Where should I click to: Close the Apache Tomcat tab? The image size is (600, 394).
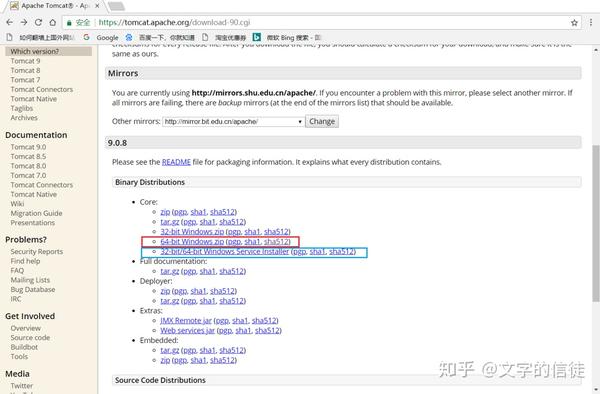(97, 6)
